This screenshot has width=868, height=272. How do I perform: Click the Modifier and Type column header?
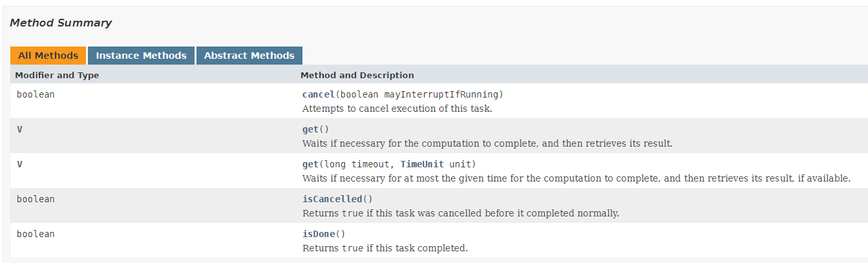click(x=57, y=75)
